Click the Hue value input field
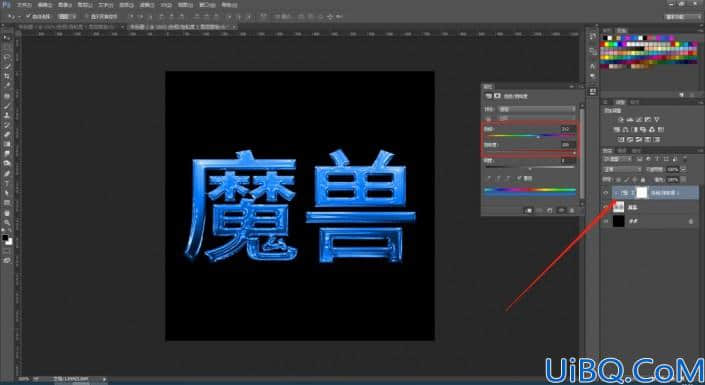This screenshot has width=705, height=385. [x=568, y=129]
